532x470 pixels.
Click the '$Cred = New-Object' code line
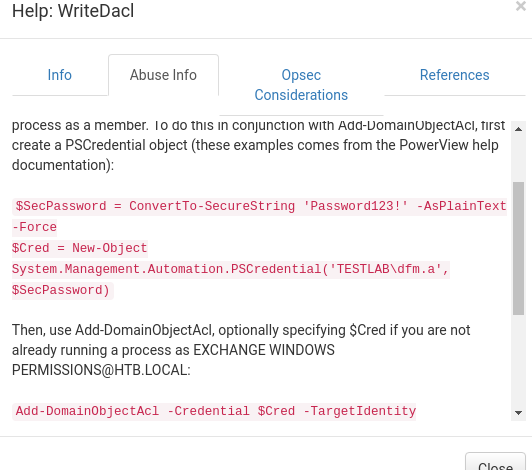tap(80, 248)
